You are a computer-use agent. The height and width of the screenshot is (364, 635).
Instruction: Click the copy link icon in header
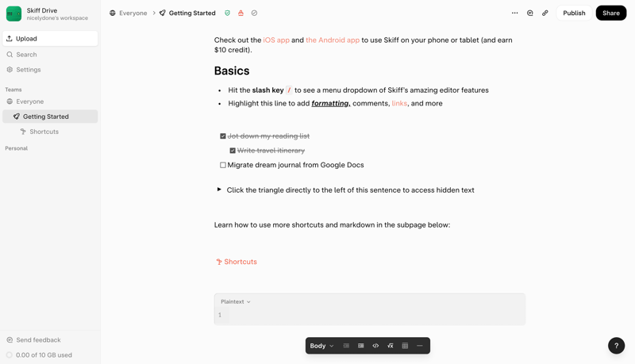click(545, 13)
